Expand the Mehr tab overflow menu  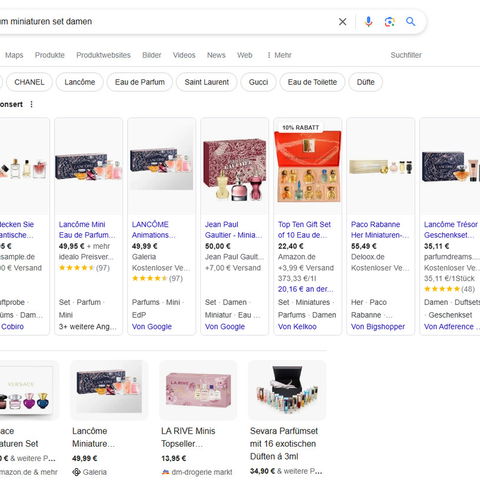tap(279, 55)
